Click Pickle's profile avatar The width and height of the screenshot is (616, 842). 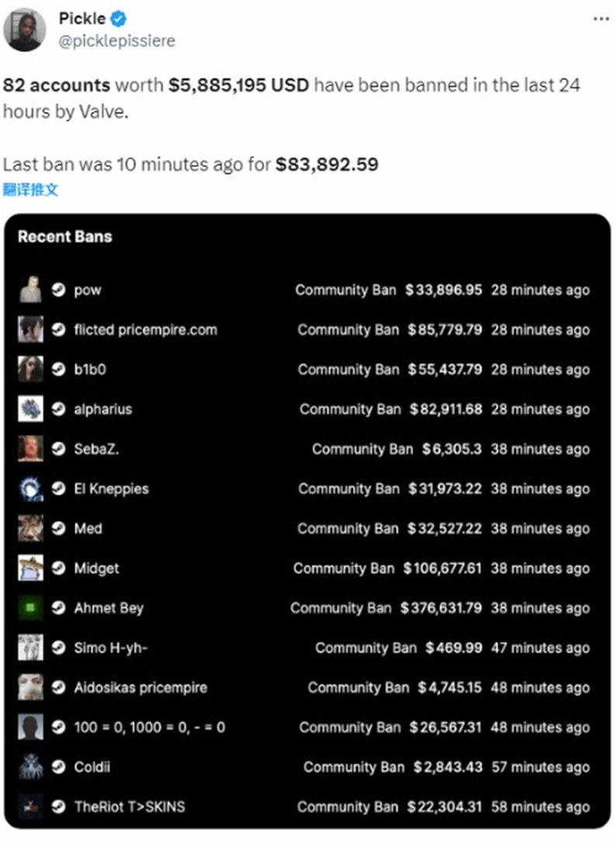(25, 29)
